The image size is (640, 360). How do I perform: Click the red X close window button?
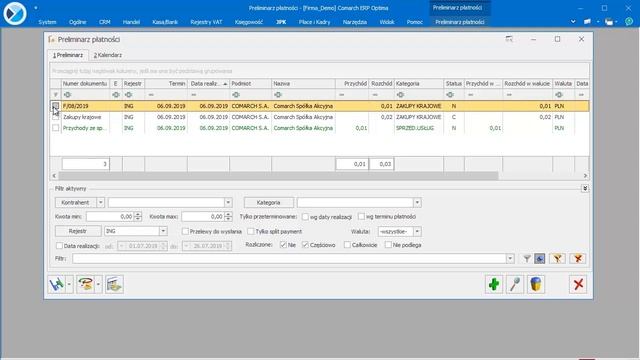(578, 284)
